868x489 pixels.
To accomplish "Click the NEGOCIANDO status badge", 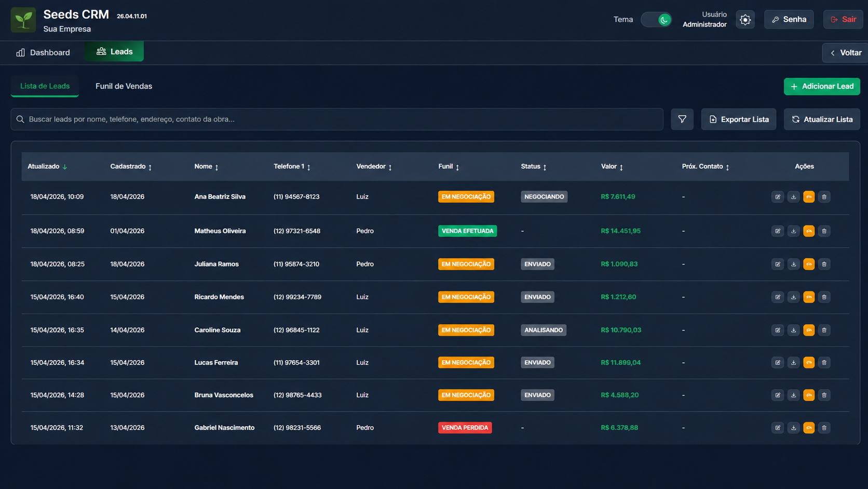I will point(544,197).
